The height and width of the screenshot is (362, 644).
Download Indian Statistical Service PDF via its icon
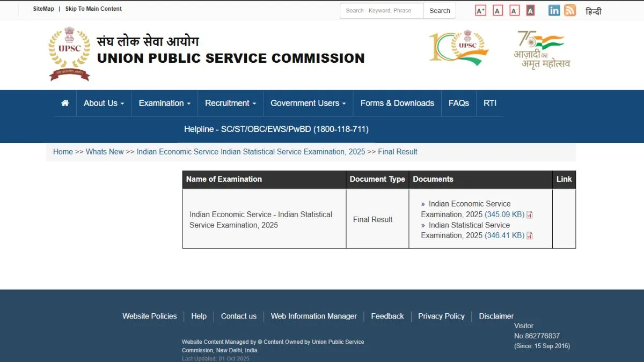tap(529, 235)
